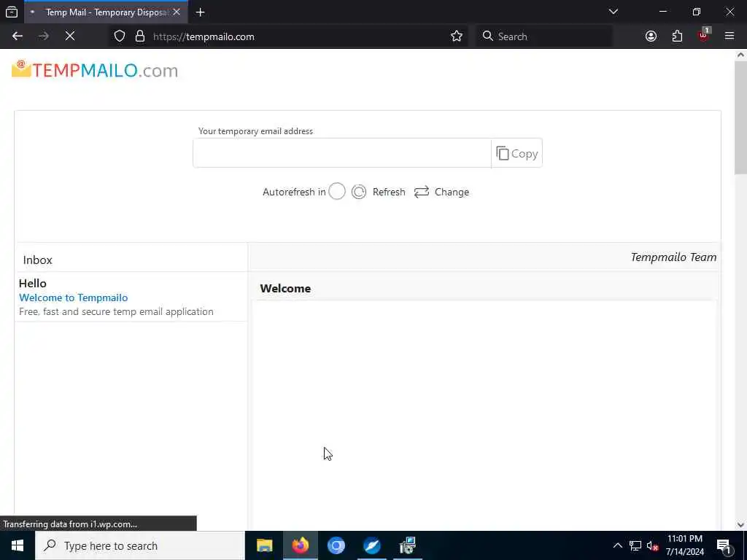Viewport: 747px width, 560px height.
Task: Click the scrollbar up arrow
Action: click(x=740, y=55)
